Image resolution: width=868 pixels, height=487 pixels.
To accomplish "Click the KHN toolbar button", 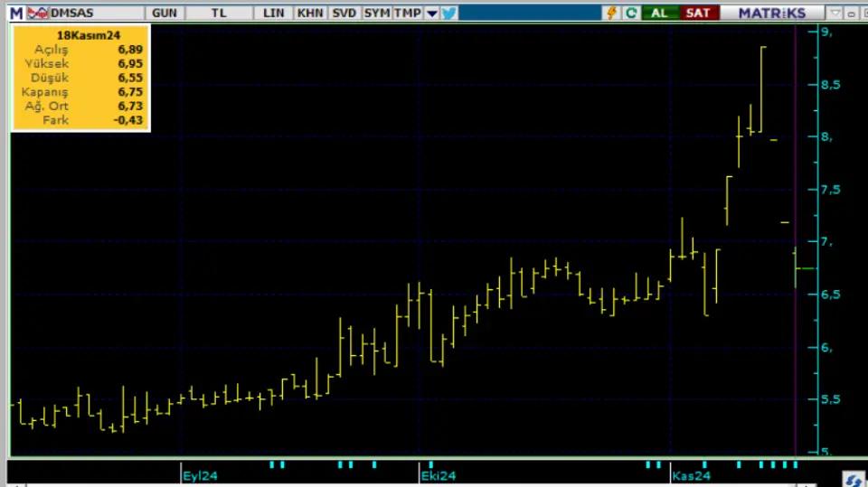I will coord(310,13).
